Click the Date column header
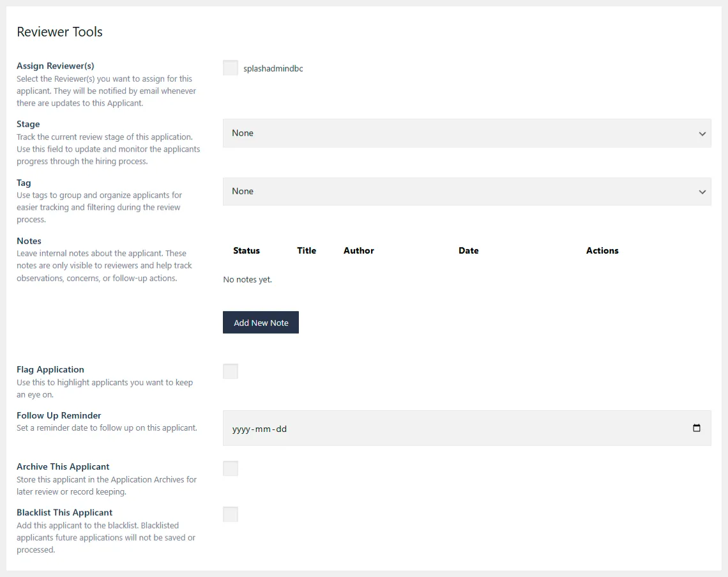This screenshot has height=577, width=728. click(468, 250)
